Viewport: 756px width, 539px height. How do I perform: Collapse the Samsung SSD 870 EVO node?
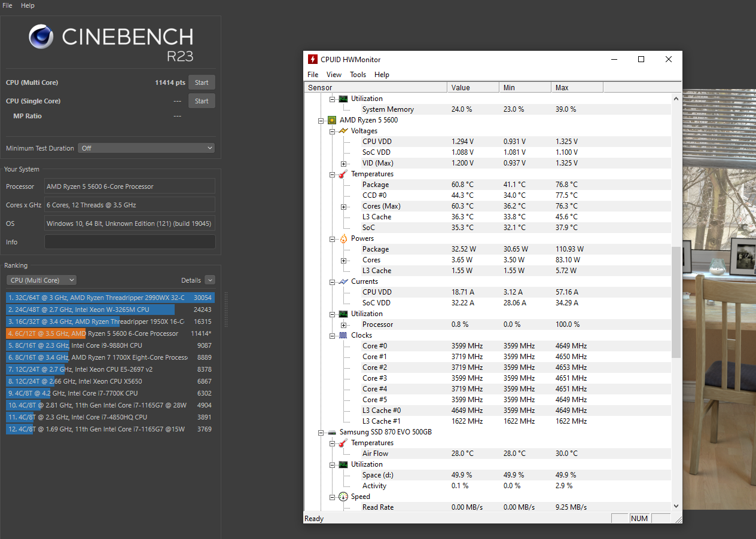tap(321, 432)
